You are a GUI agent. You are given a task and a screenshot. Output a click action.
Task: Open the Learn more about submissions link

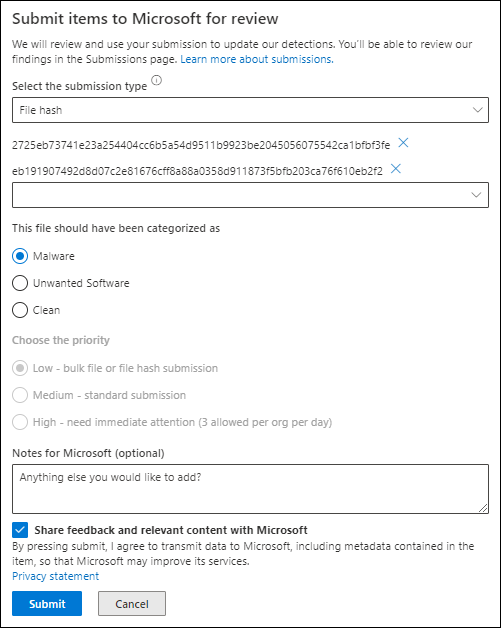click(257, 59)
